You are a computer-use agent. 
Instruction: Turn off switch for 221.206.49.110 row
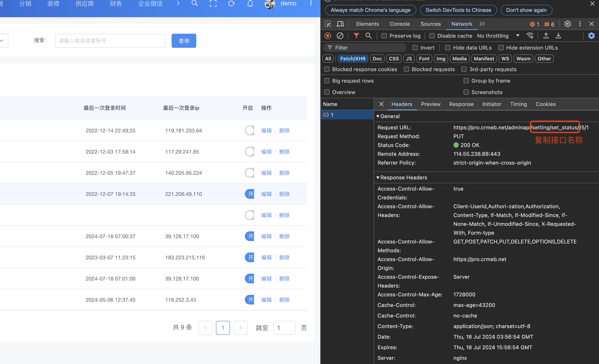(249, 194)
